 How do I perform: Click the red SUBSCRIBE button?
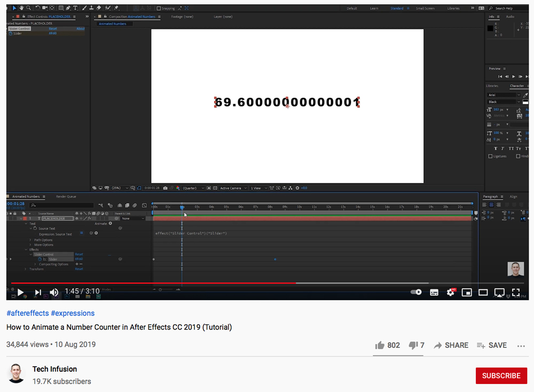click(x=501, y=375)
